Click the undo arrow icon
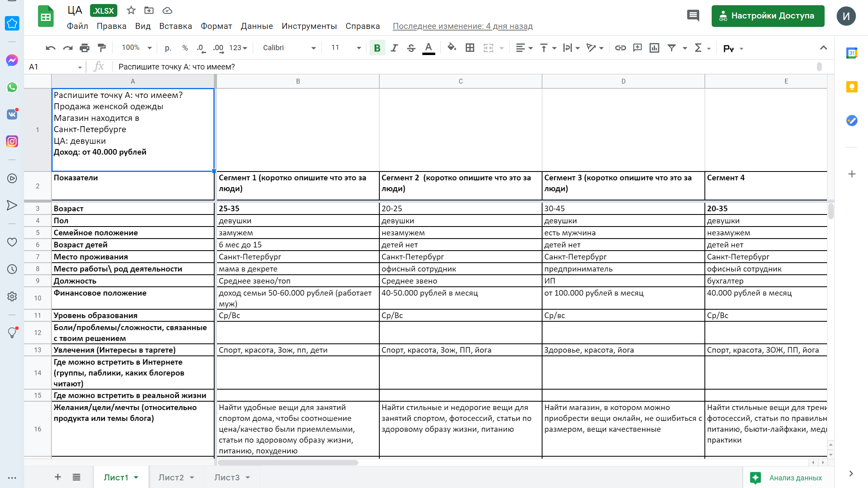The width and height of the screenshot is (868, 488). tap(50, 48)
